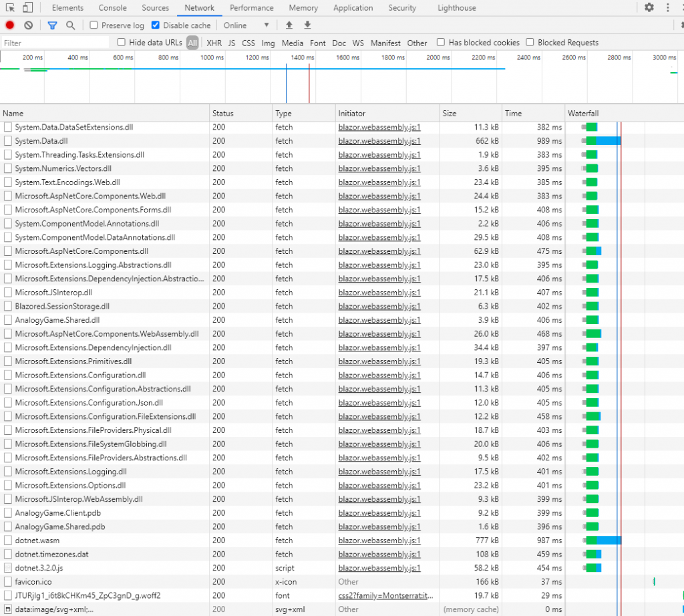This screenshot has height=616, width=684.
Task: Clear the network log
Action: (x=29, y=25)
